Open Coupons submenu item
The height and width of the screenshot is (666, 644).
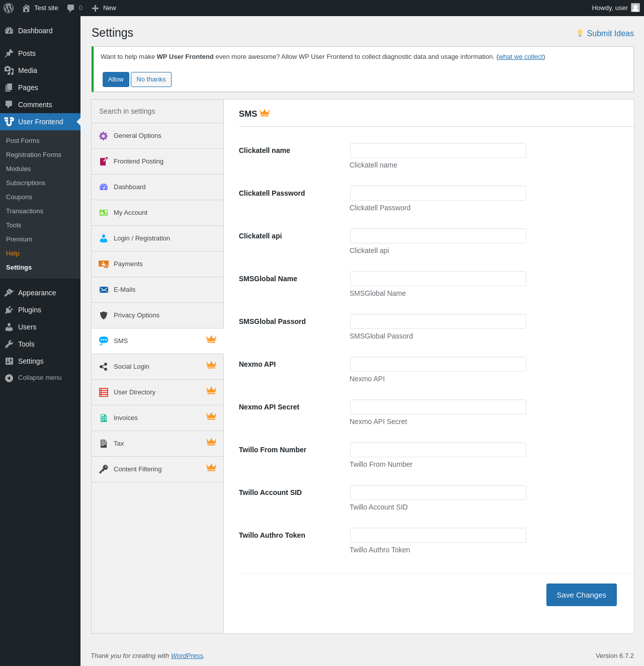tap(19, 197)
